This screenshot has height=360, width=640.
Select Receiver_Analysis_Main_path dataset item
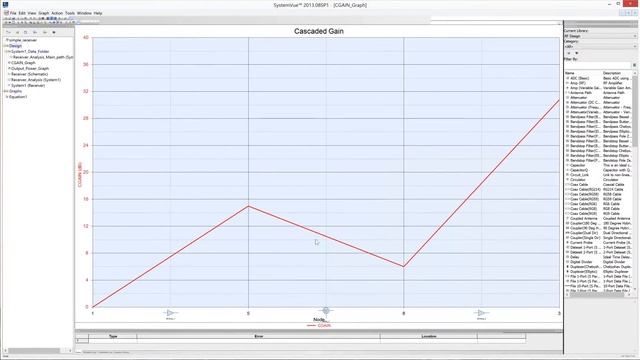pyautogui.click(x=42, y=57)
